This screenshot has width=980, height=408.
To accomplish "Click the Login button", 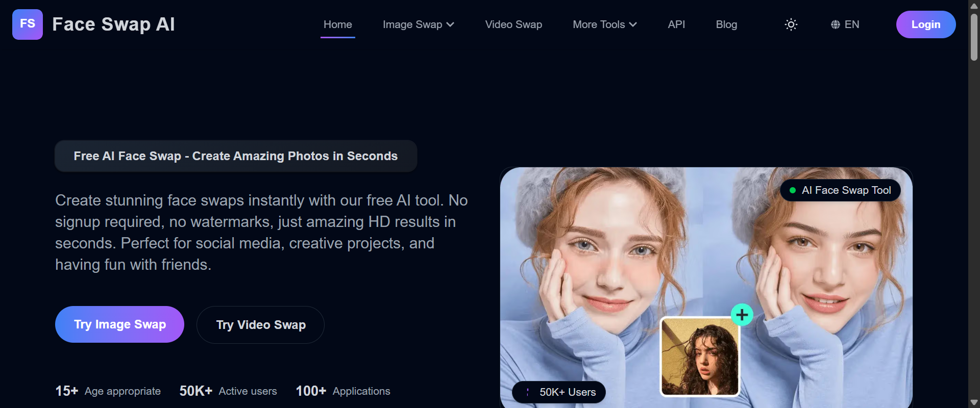I will (x=926, y=24).
